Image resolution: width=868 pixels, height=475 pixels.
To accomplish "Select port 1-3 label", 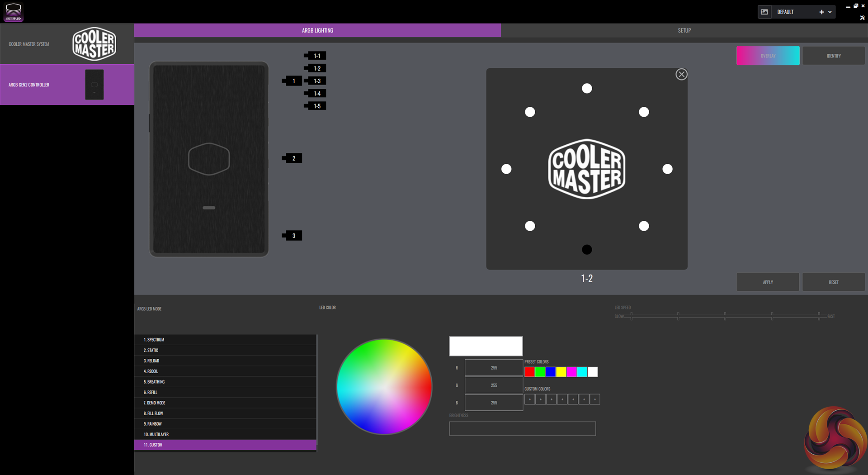I will pyautogui.click(x=316, y=81).
